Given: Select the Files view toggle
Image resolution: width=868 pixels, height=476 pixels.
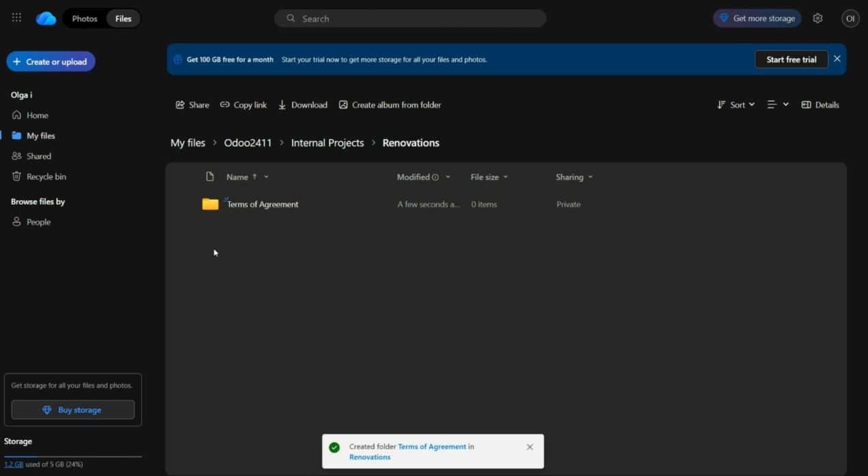Looking at the screenshot, I should pyautogui.click(x=124, y=18).
